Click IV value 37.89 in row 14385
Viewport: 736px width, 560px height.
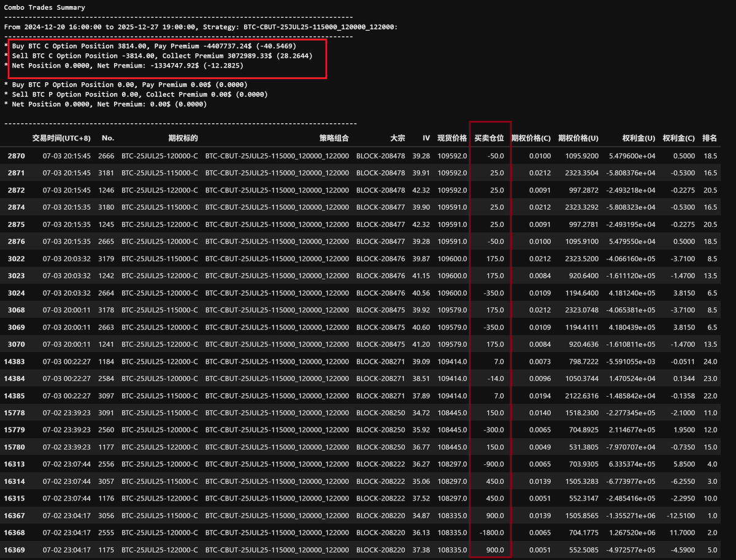[421, 396]
